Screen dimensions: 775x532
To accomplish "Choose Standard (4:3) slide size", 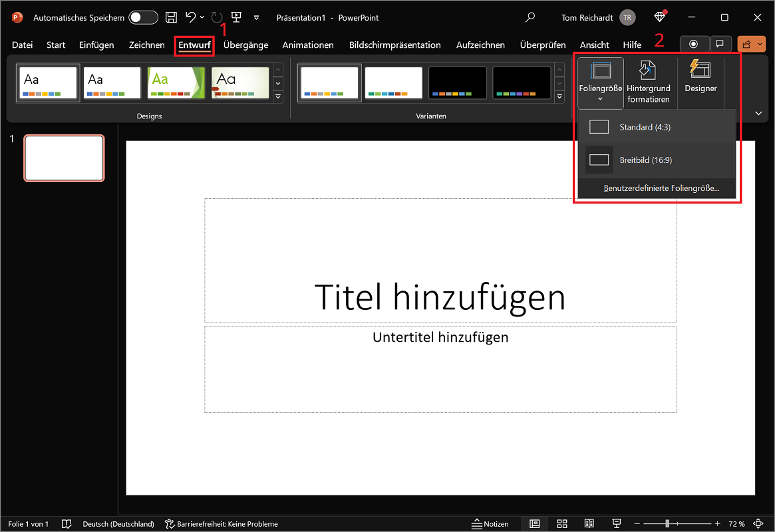I will tap(657, 127).
